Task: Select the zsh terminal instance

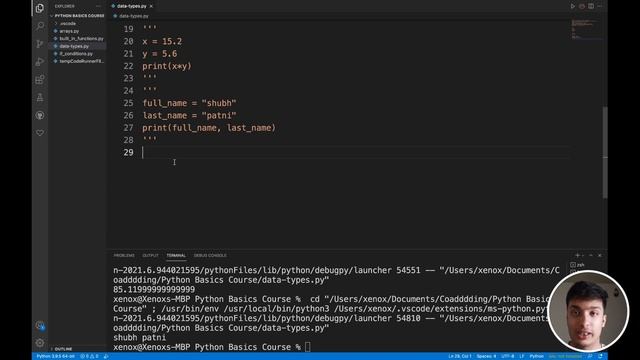Action: 578,265
